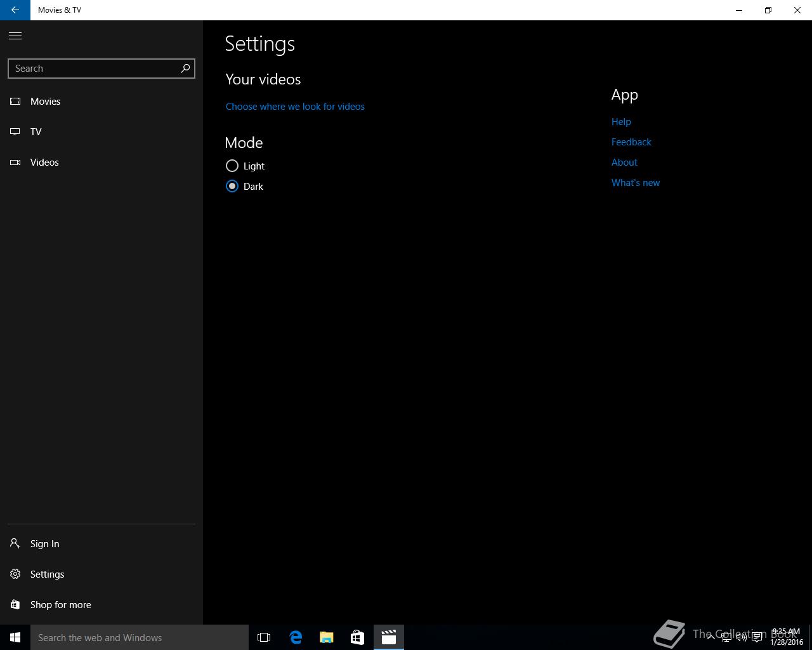Open the TV section

101,132
